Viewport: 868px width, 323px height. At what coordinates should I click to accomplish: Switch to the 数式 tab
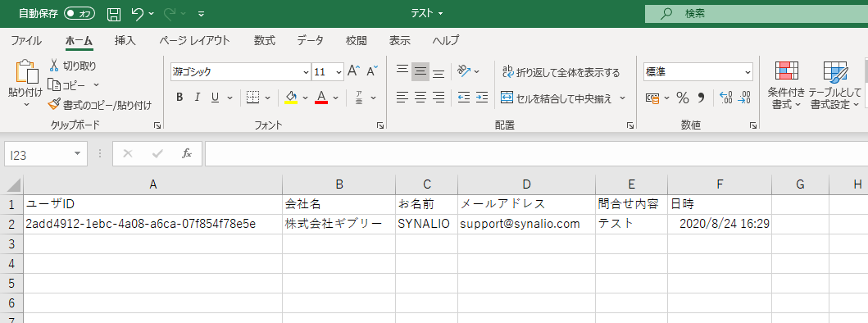click(x=265, y=40)
